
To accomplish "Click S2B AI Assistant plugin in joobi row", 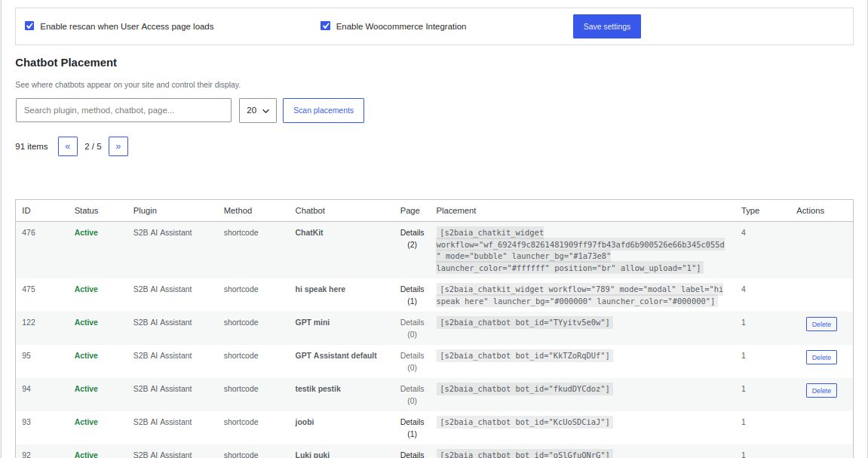I will (162, 422).
